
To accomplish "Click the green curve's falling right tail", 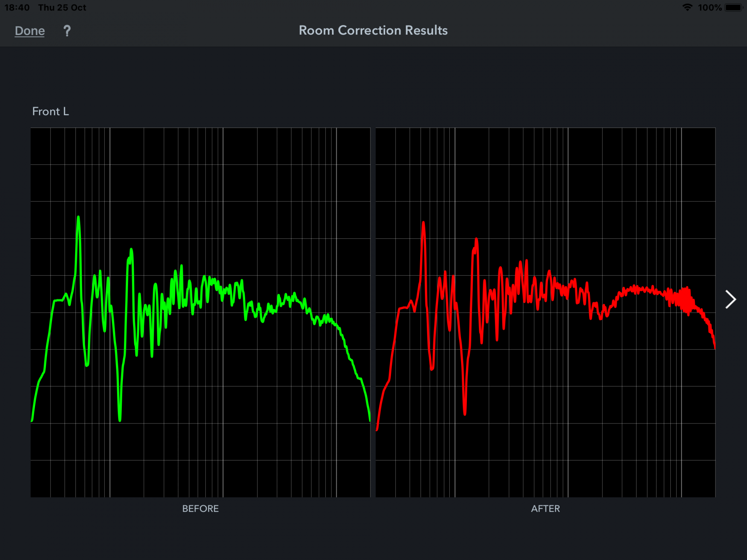I will point(352,364).
